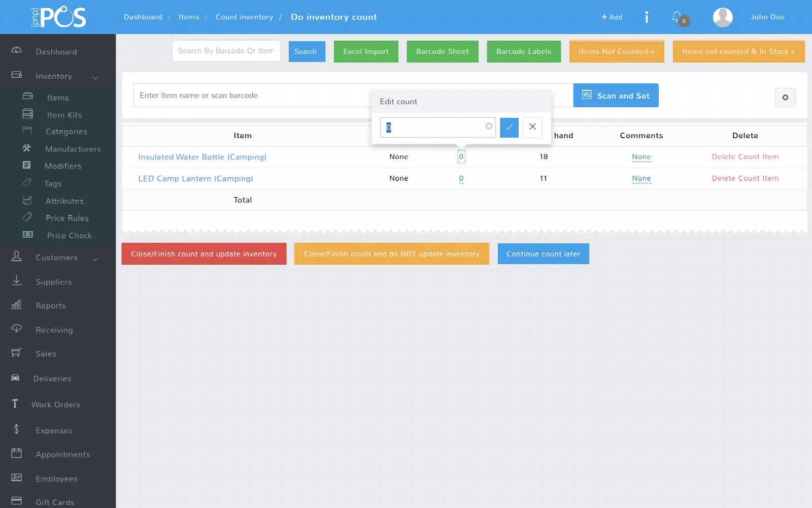The height and width of the screenshot is (508, 812).
Task: Click the info icon in header
Action: pyautogui.click(x=647, y=17)
